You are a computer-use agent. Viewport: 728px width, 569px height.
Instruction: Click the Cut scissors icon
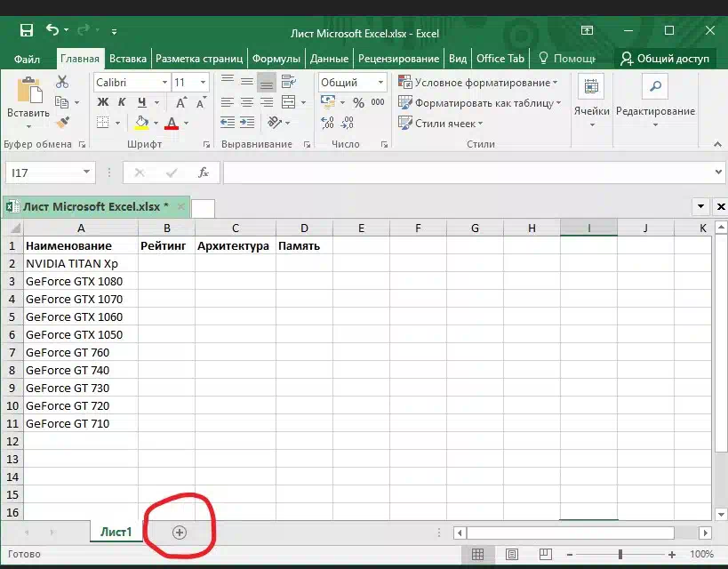[62, 82]
